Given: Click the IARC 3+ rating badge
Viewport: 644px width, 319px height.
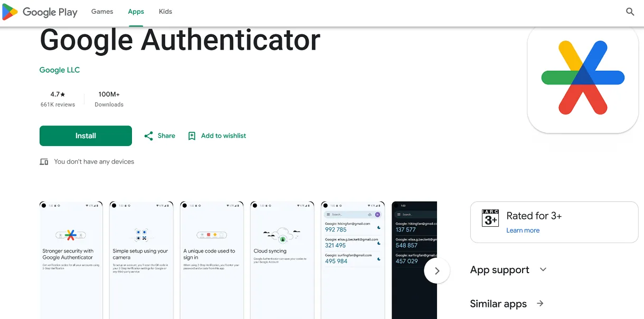Looking at the screenshot, I should pos(490,218).
